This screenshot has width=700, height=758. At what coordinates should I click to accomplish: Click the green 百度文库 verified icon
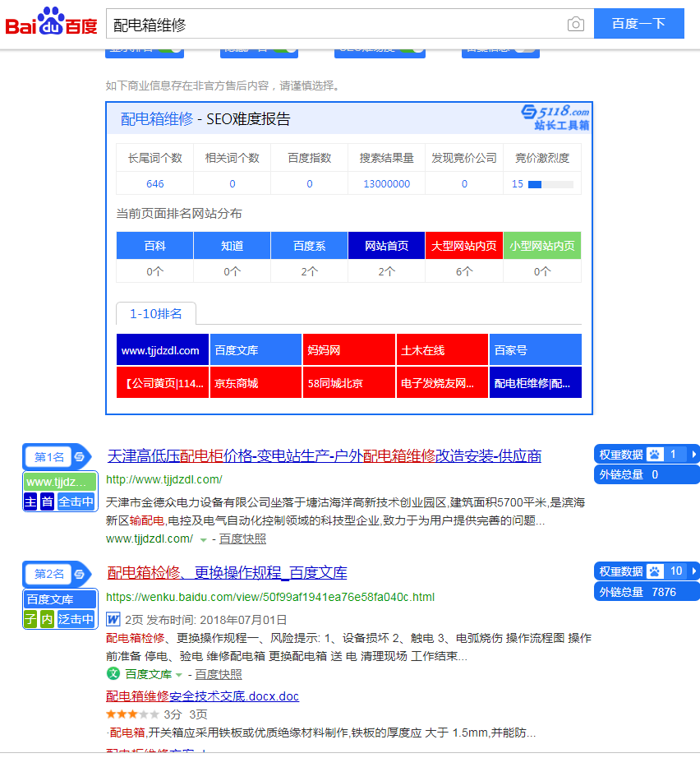pyautogui.click(x=113, y=673)
